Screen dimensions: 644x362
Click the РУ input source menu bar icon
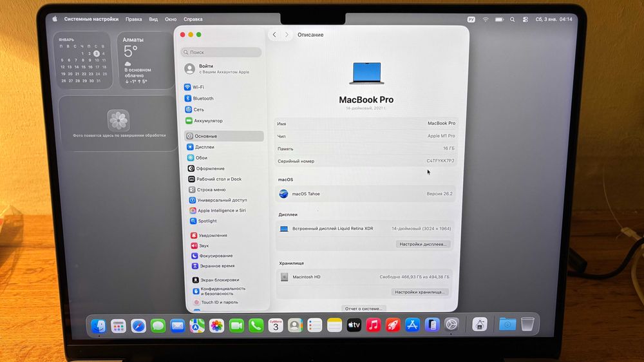[x=471, y=19]
